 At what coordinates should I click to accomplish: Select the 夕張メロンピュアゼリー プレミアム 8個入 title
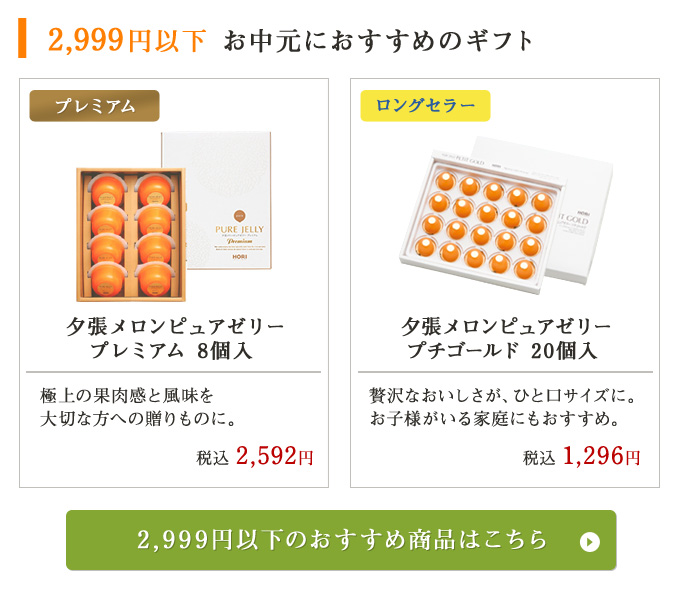tap(174, 338)
